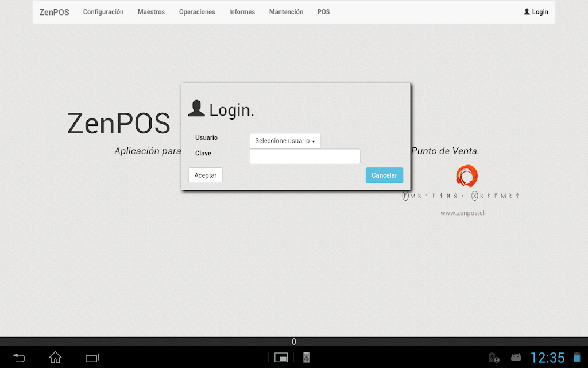Tap the Android debug status icon
Image resolution: width=588 pixels, height=368 pixels.
pyautogui.click(x=516, y=358)
